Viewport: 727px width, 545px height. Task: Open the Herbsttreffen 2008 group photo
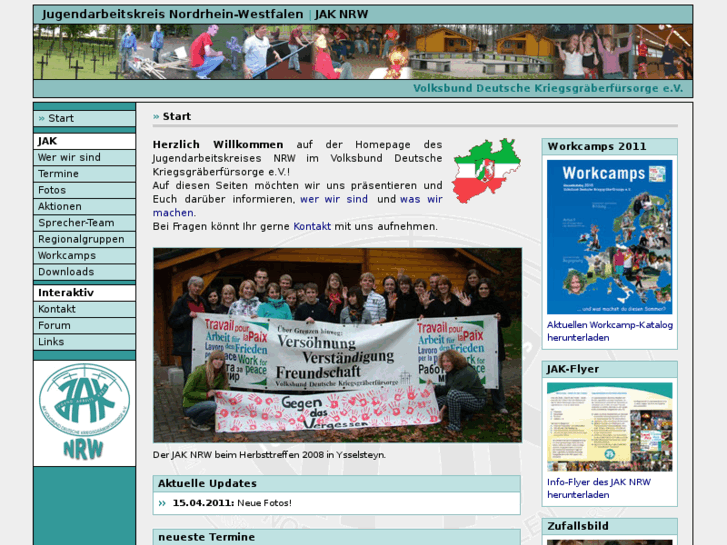tap(338, 345)
